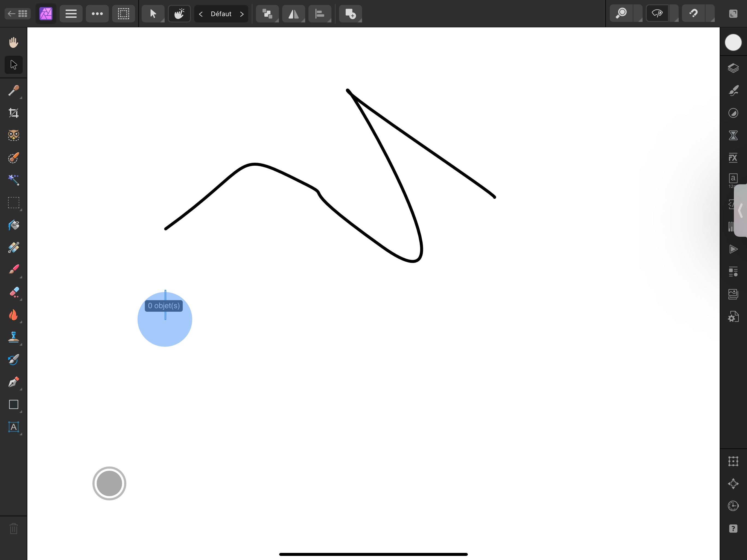Open the Adjustments studio icon

[x=733, y=113]
